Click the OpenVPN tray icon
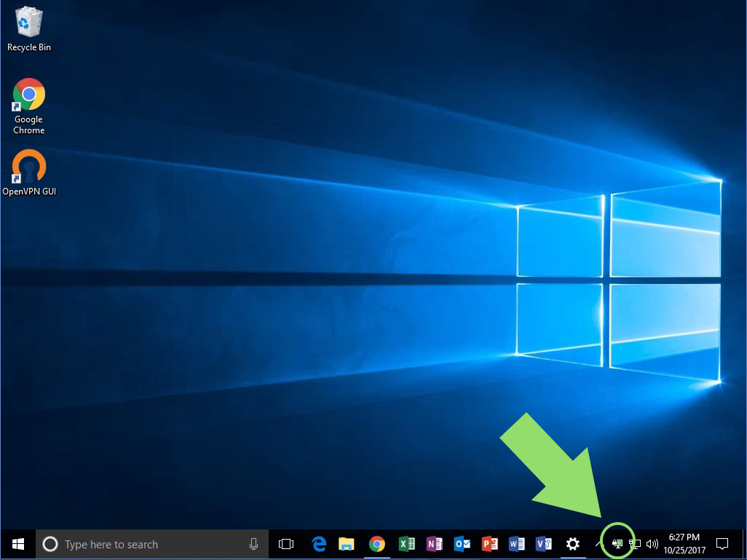The height and width of the screenshot is (560, 747). click(x=617, y=544)
